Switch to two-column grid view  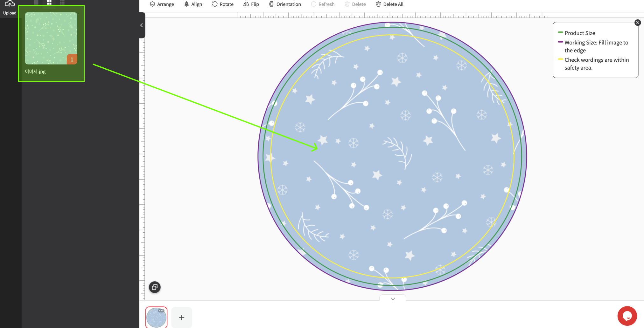point(49,3)
